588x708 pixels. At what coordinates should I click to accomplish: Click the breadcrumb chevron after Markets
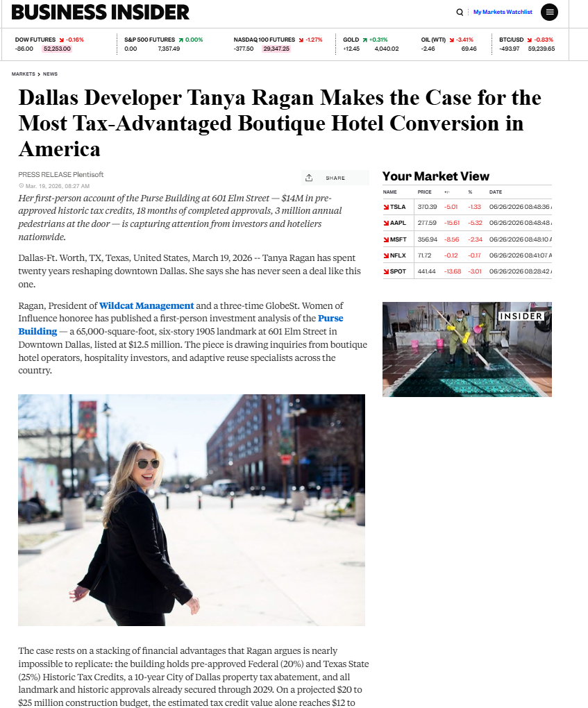[x=39, y=74]
